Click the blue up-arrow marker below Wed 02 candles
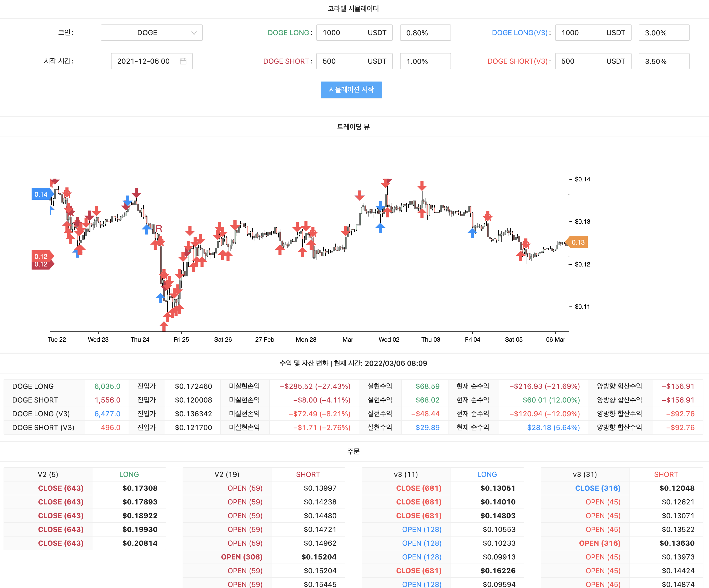The width and height of the screenshot is (709, 588). click(x=380, y=228)
